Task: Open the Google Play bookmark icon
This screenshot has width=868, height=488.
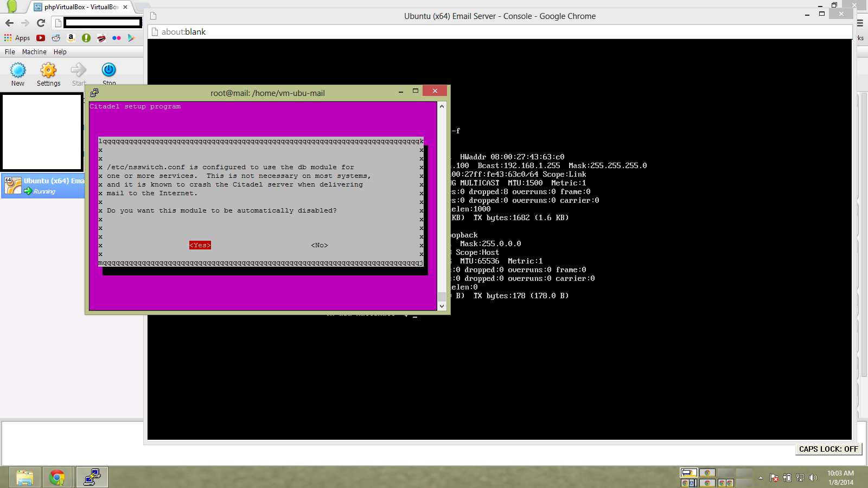Action: pyautogui.click(x=131, y=38)
